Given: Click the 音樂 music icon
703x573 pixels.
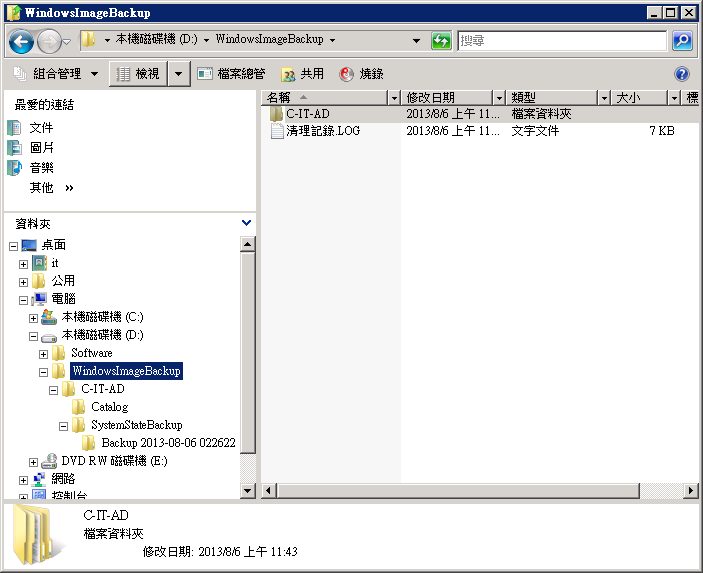Looking at the screenshot, I should [x=14, y=168].
